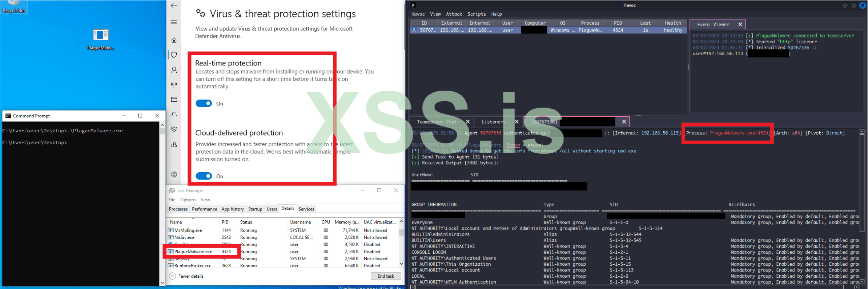Click the Task Manager title bar icon
The image size is (868, 289).
click(x=172, y=190)
